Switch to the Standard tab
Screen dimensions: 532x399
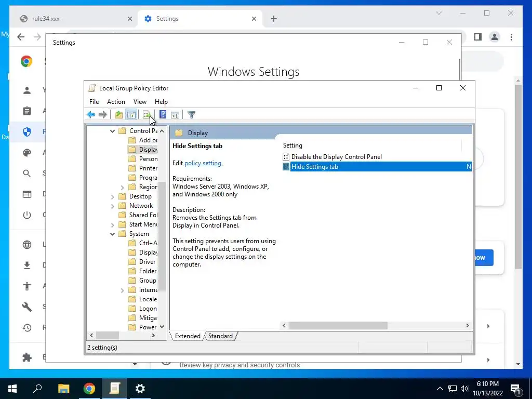pyautogui.click(x=220, y=336)
